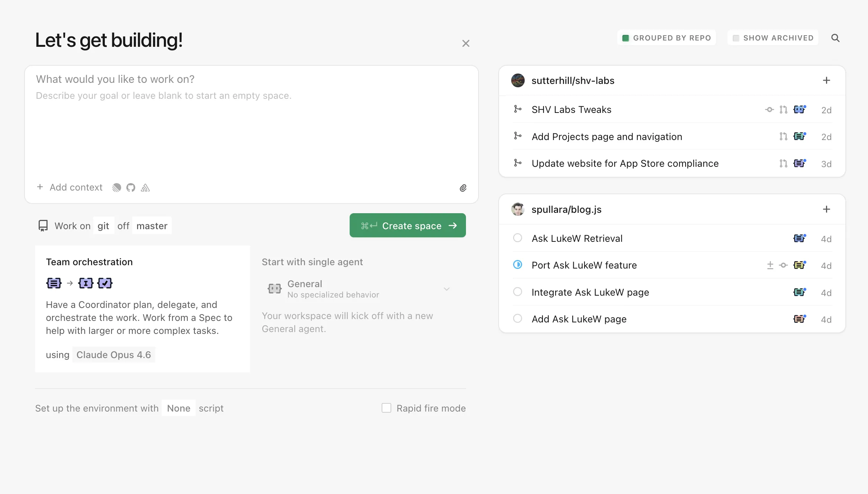Click the paperclip attachment icon
This screenshot has width=868, height=494.
click(x=463, y=188)
